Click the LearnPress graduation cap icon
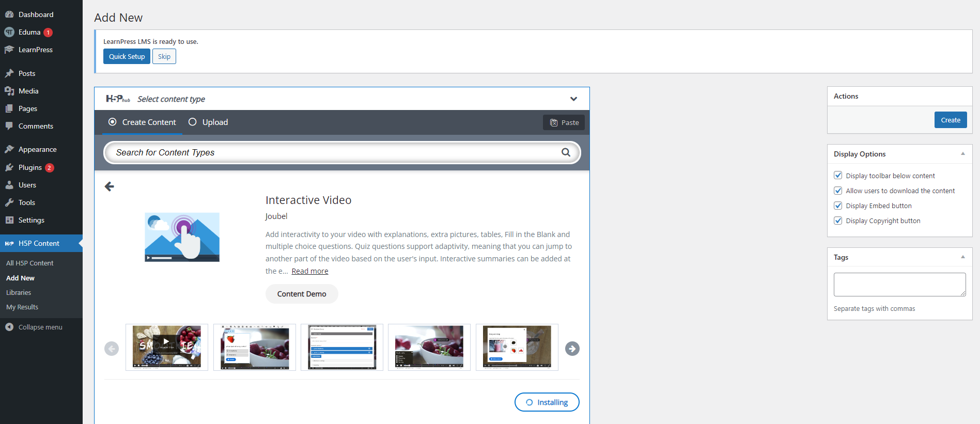The height and width of the screenshot is (424, 980). pyautogui.click(x=9, y=50)
